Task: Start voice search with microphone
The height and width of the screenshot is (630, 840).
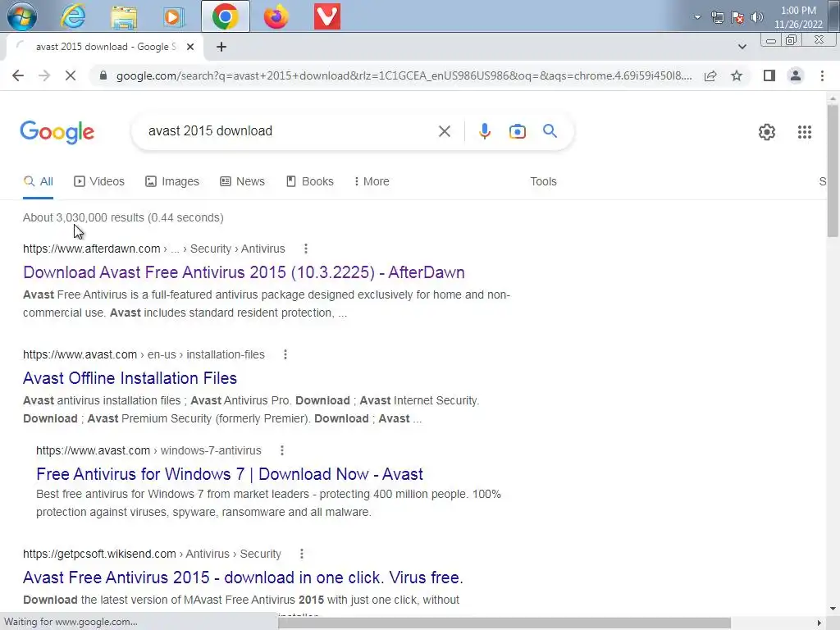Action: pos(484,131)
